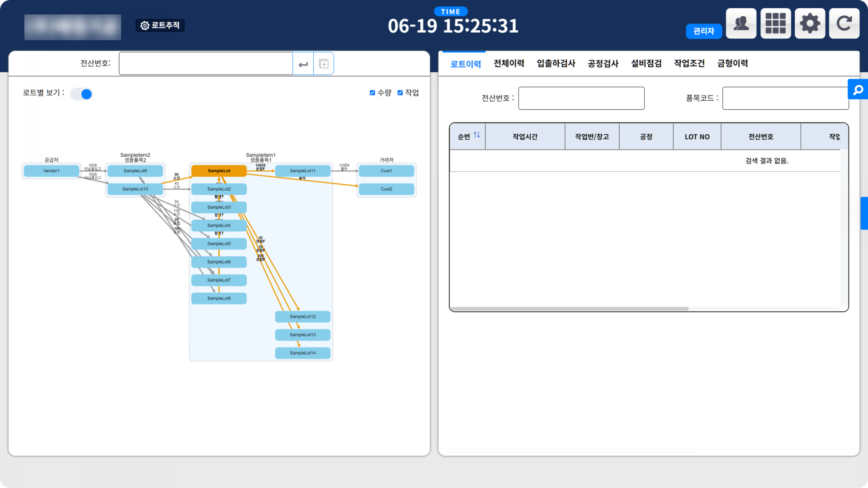The image size is (868, 488).
Task: Select the highlighted SampleLot node
Action: 219,171
